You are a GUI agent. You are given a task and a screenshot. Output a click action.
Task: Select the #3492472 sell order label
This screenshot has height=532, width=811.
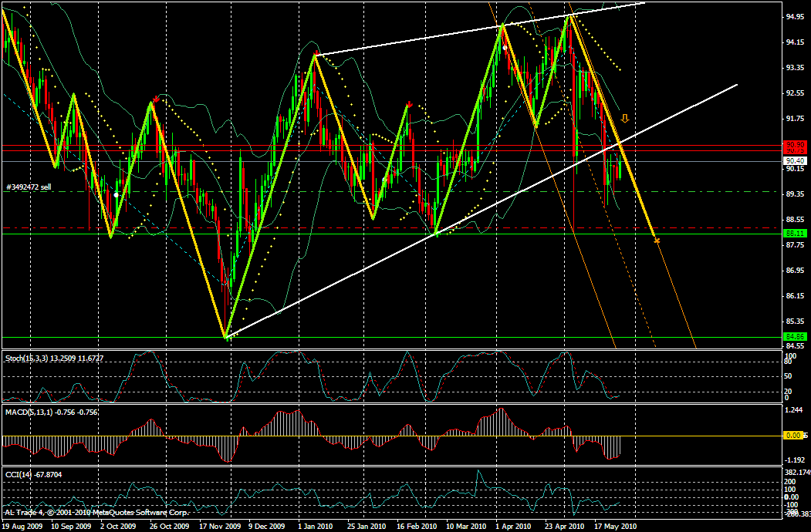[29, 187]
